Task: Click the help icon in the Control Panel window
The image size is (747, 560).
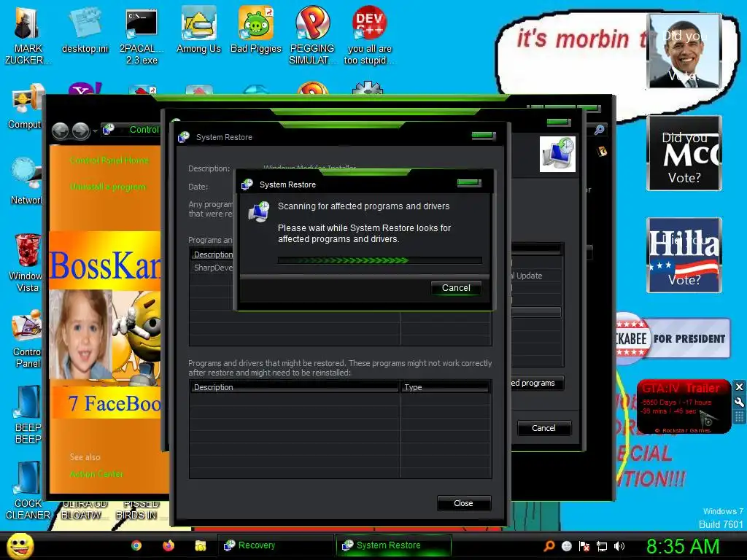Action: click(602, 152)
